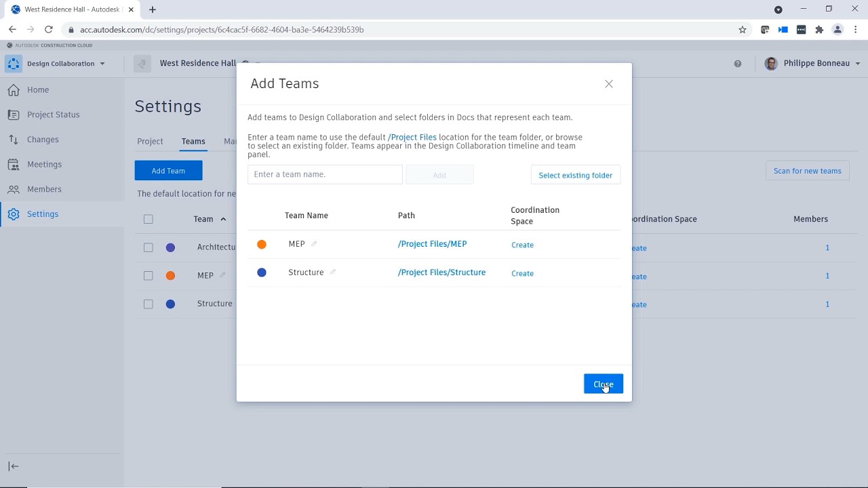
Task: Open Project Status in sidebar
Action: [x=53, y=115]
